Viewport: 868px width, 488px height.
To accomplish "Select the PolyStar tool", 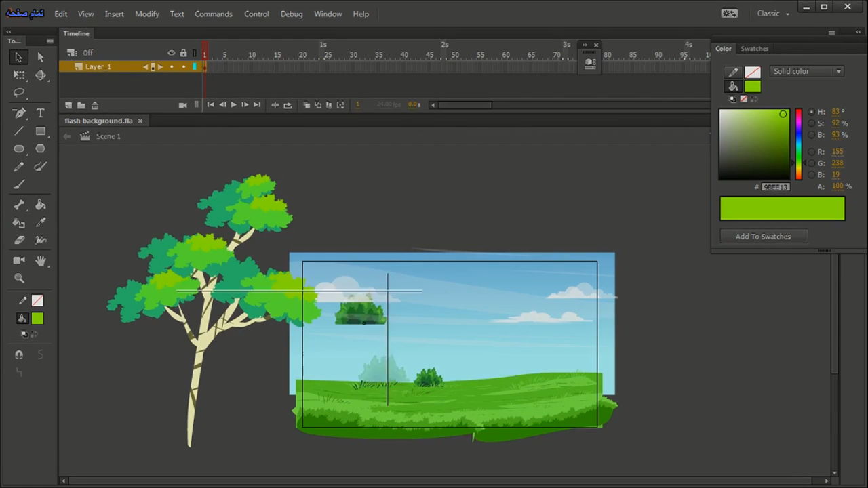I will coord(40,148).
